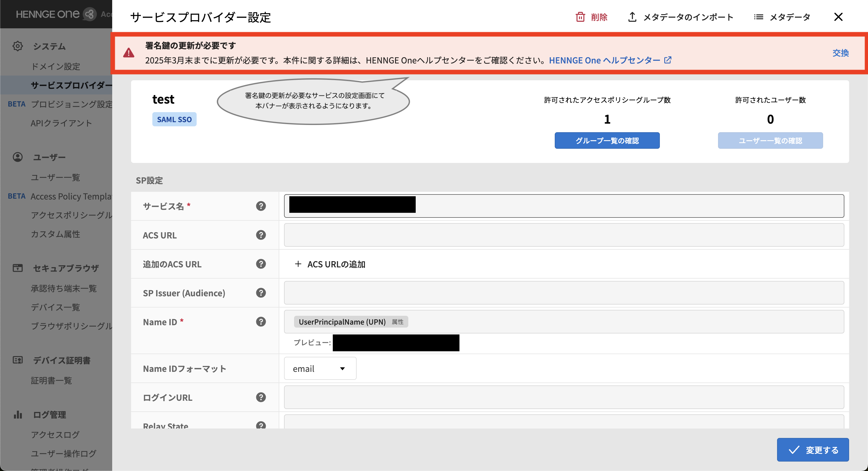Click the red trash delete icon
The image size is (868, 471).
(x=580, y=17)
